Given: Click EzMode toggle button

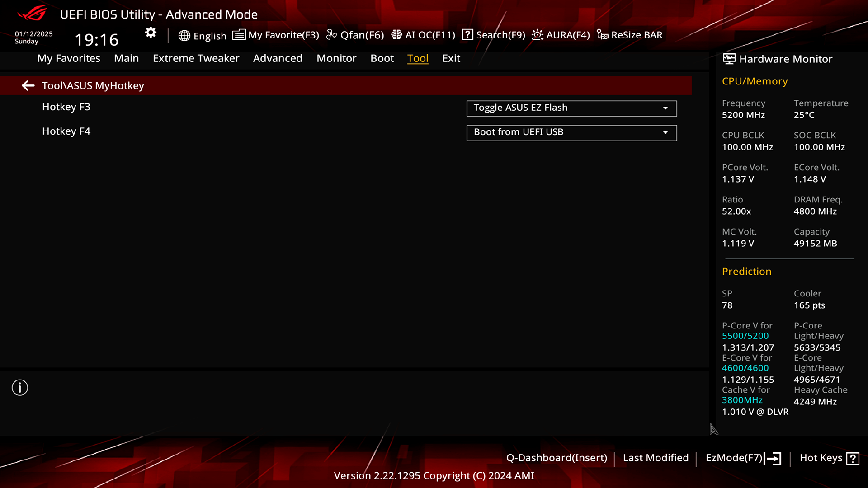Looking at the screenshot, I should (742, 458).
